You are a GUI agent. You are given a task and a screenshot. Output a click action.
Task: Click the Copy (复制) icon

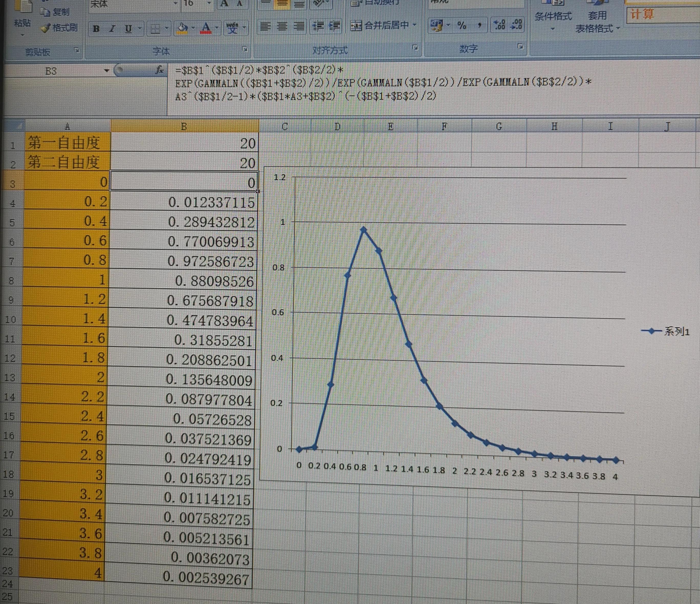tap(45, 12)
